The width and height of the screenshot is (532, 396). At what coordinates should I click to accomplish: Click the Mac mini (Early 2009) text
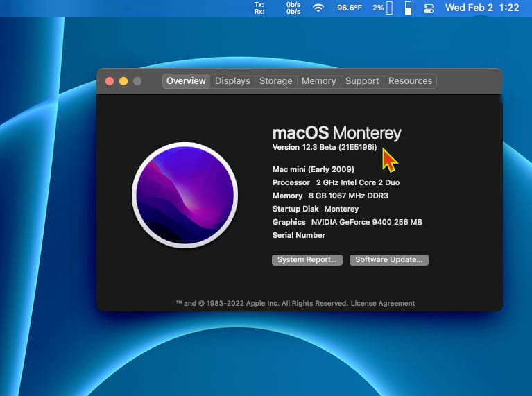[313, 169]
